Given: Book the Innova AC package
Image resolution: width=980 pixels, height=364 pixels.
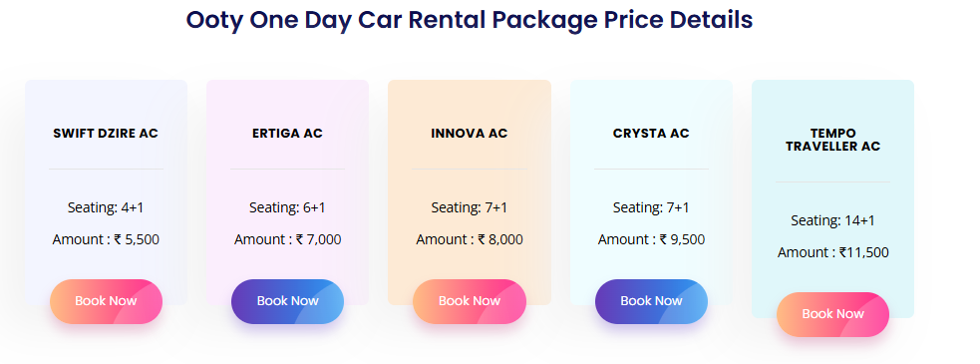Looking at the screenshot, I should pyautogui.click(x=470, y=301).
